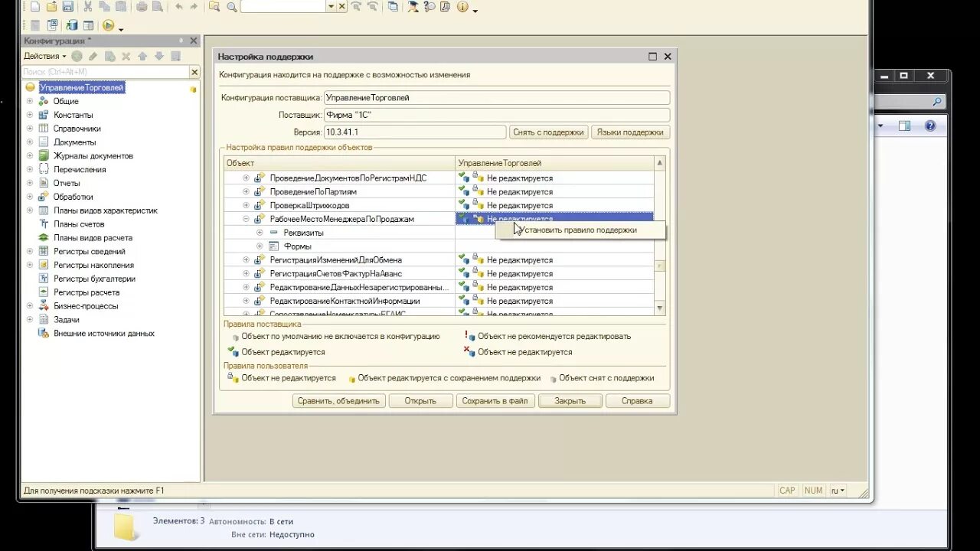Click the magnifier Find toolbar icon
980x551 pixels.
tap(231, 7)
